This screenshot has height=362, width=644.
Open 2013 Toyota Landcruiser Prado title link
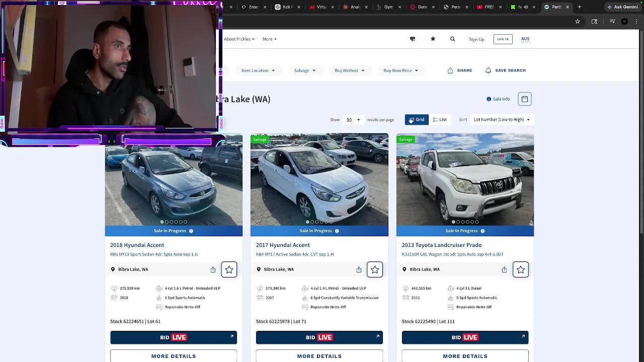[x=442, y=245]
